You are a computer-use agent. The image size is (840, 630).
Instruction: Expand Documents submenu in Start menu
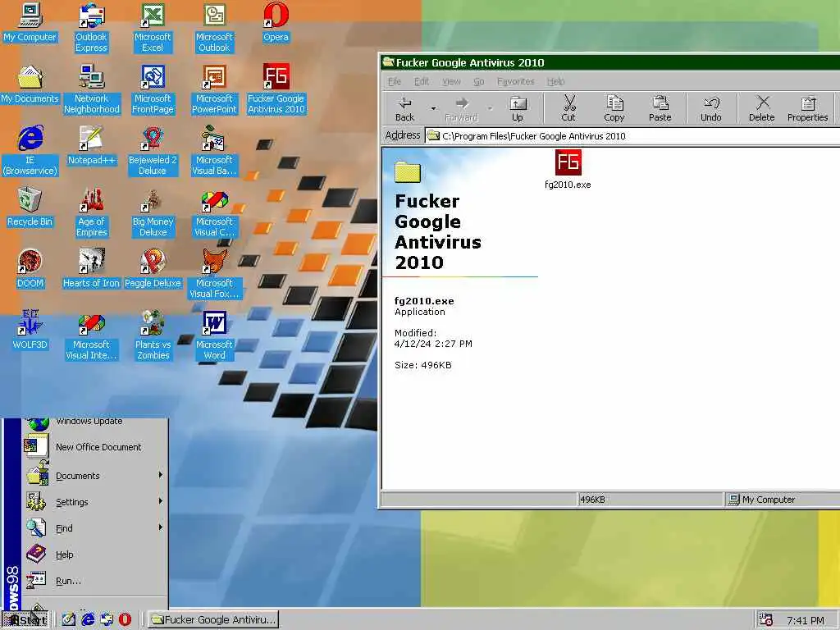[x=95, y=476]
